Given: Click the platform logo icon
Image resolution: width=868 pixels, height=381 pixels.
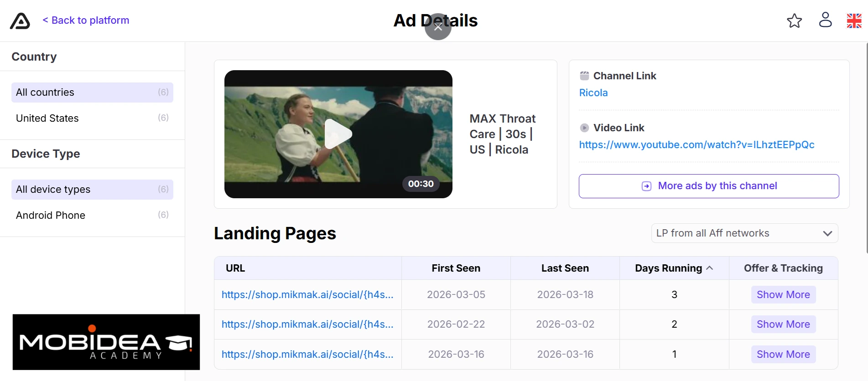Looking at the screenshot, I should 20,21.
